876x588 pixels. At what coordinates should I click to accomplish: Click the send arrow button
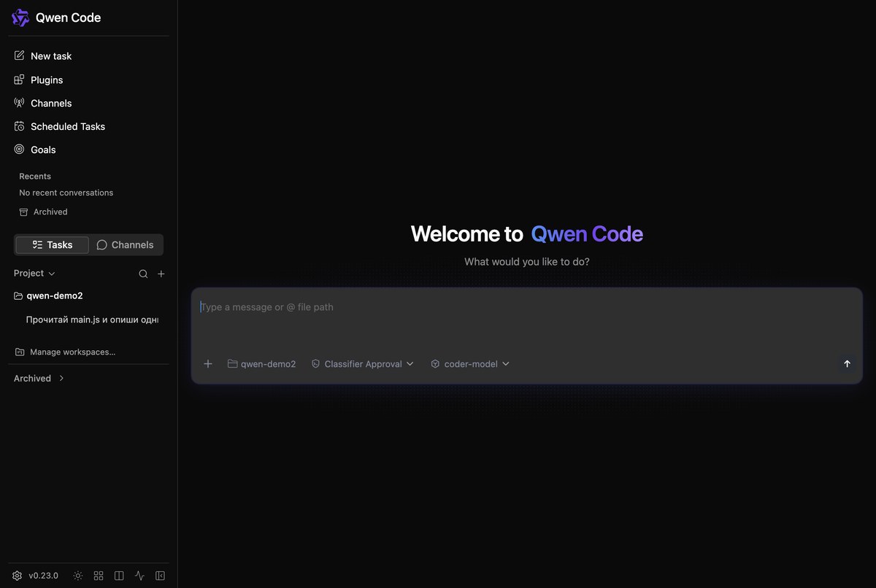[847, 363]
